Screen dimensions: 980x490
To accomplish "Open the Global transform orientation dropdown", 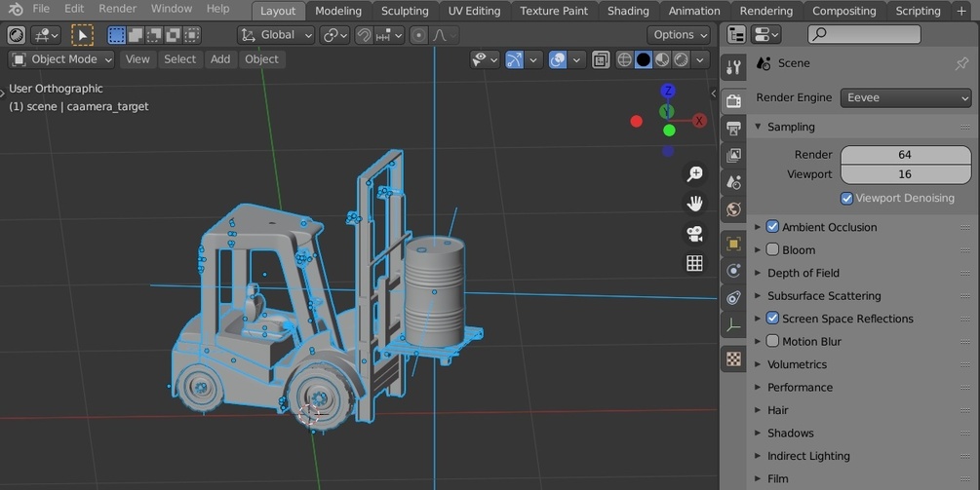I will 276,35.
